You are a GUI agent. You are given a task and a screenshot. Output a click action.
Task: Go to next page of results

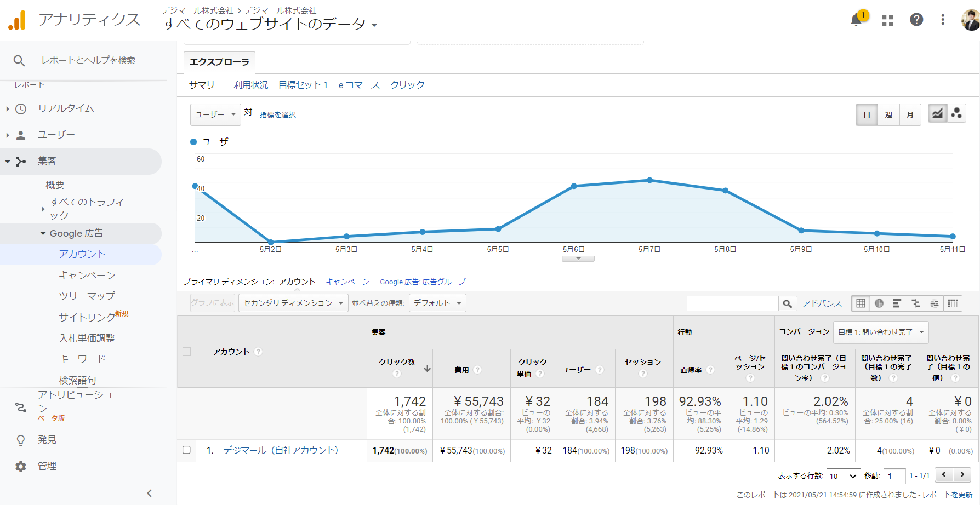pyautogui.click(x=962, y=474)
